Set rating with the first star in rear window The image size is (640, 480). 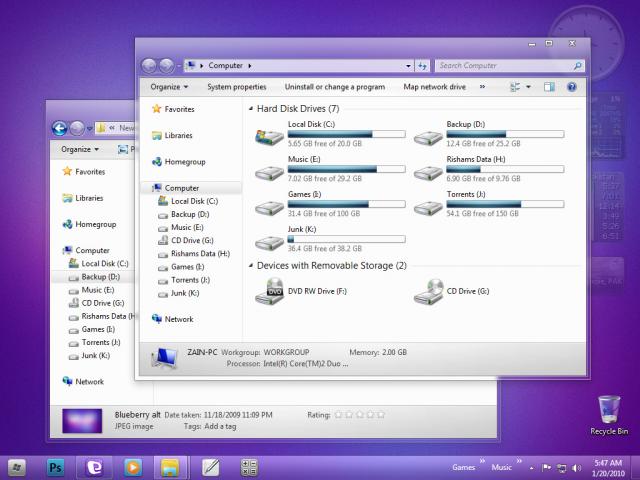(x=338, y=415)
